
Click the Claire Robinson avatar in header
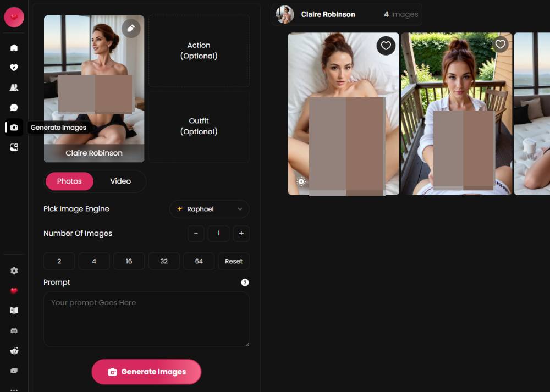(x=285, y=14)
